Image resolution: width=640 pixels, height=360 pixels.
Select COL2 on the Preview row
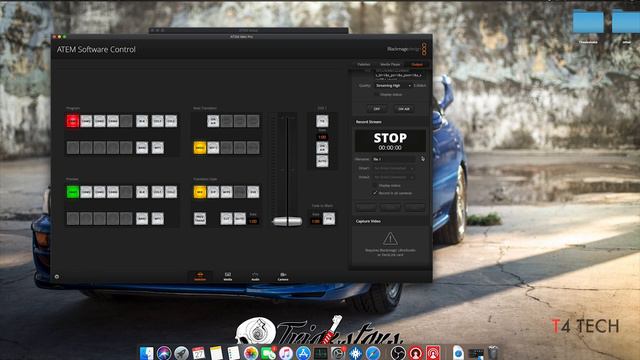pos(171,192)
